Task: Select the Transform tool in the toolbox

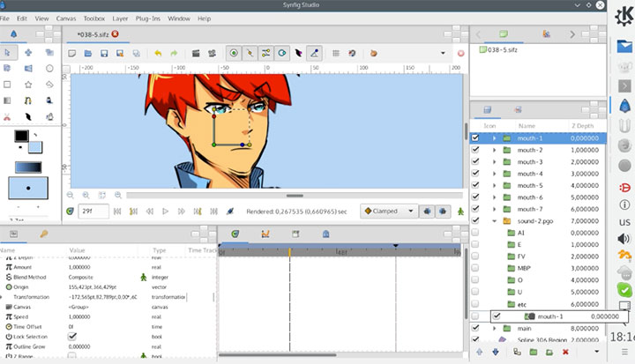Action: pyautogui.click(x=8, y=53)
